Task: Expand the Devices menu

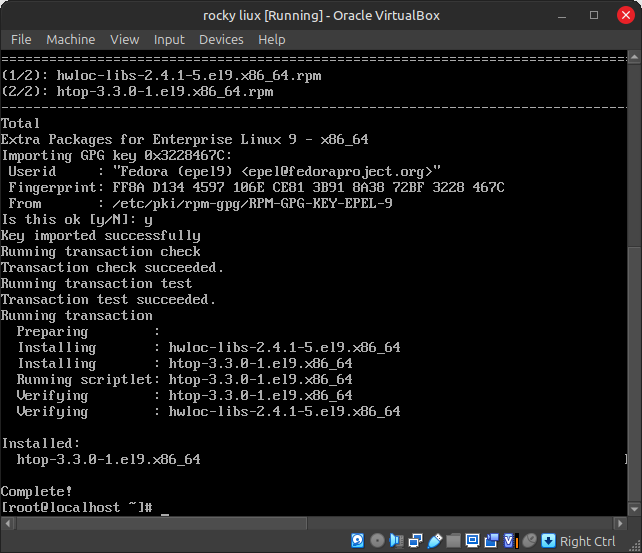Action: [221, 39]
